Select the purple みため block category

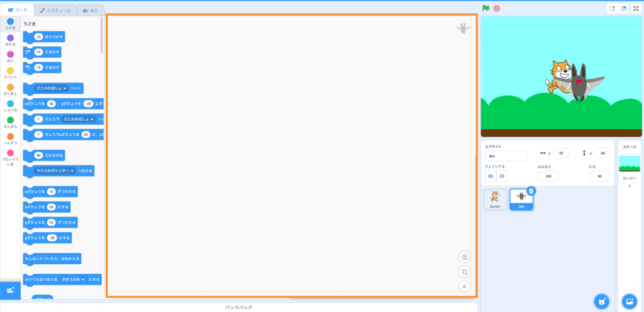click(x=10, y=40)
